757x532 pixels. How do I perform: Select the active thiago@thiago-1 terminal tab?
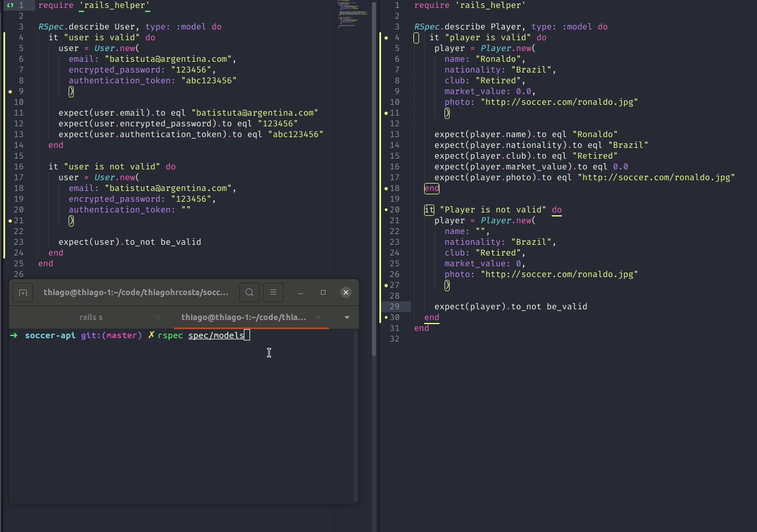coord(244,317)
